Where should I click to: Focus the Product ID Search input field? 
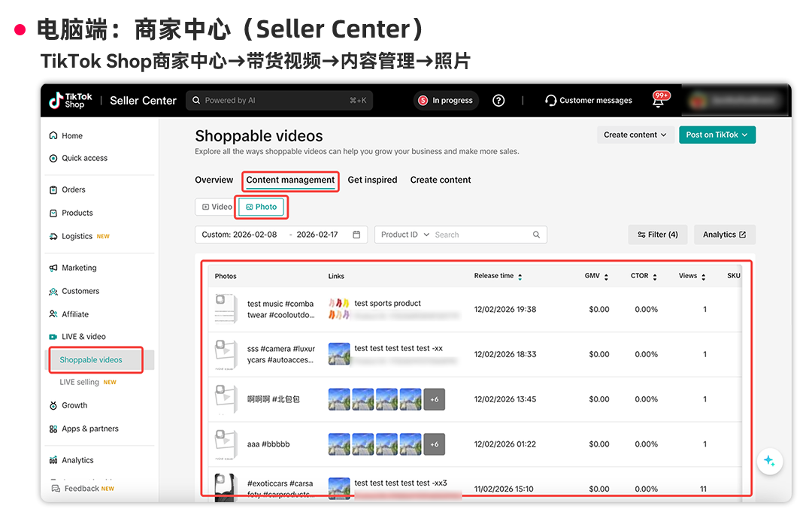coord(482,235)
